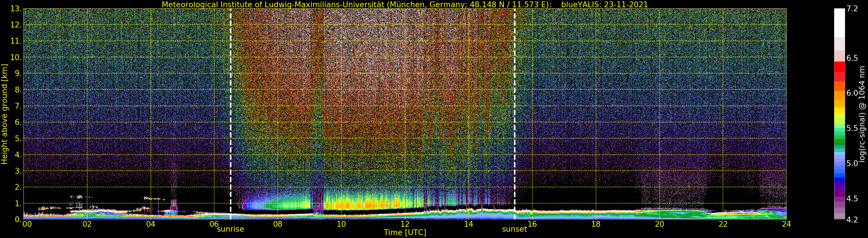868x238 pixels.
Task: Pick the bright red colorbar segment
Action: tap(839, 67)
